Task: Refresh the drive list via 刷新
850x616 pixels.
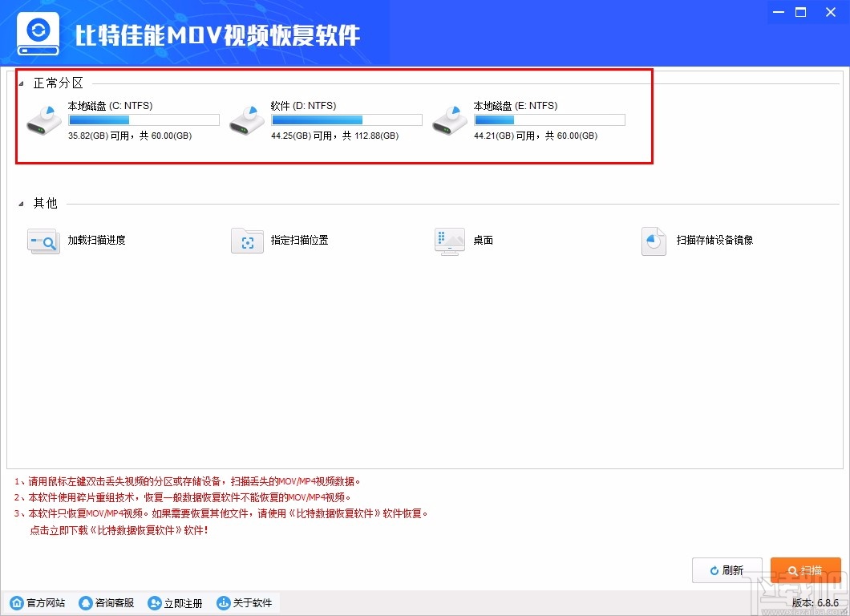Action: 727,570
